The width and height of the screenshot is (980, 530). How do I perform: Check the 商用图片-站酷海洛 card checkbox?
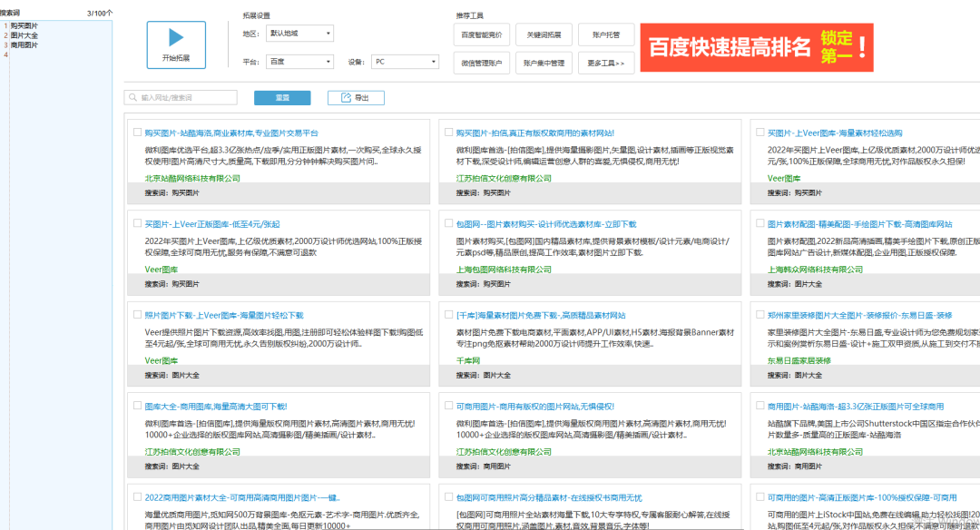[x=760, y=406]
